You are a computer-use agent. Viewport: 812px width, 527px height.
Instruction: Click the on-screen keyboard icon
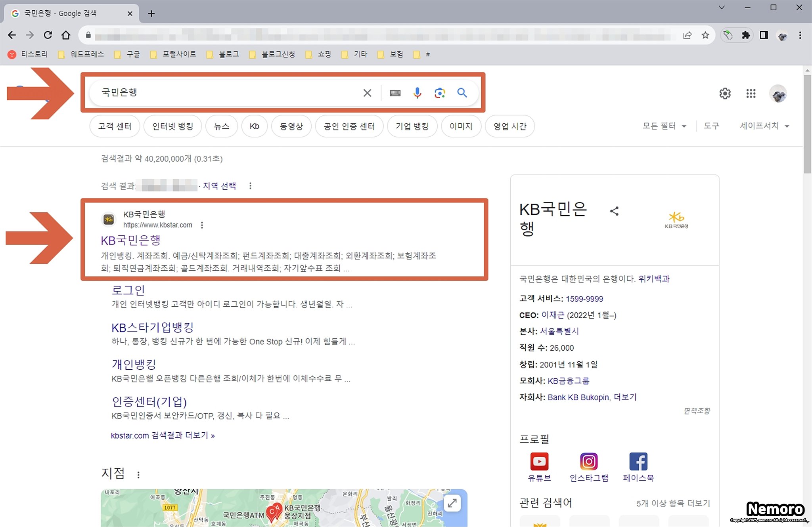coord(395,93)
